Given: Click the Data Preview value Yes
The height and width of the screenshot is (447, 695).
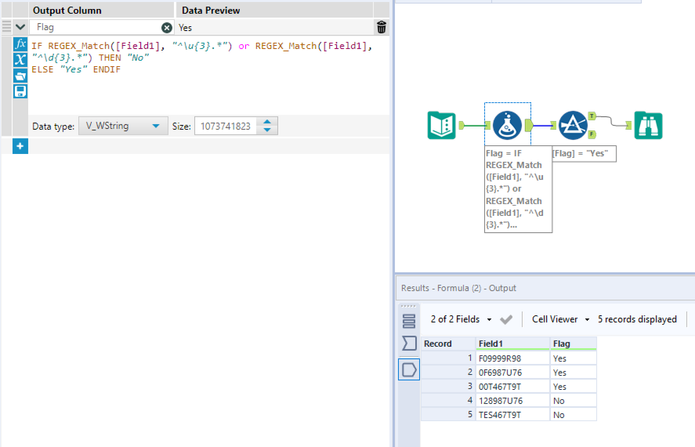Looking at the screenshot, I should [185, 27].
